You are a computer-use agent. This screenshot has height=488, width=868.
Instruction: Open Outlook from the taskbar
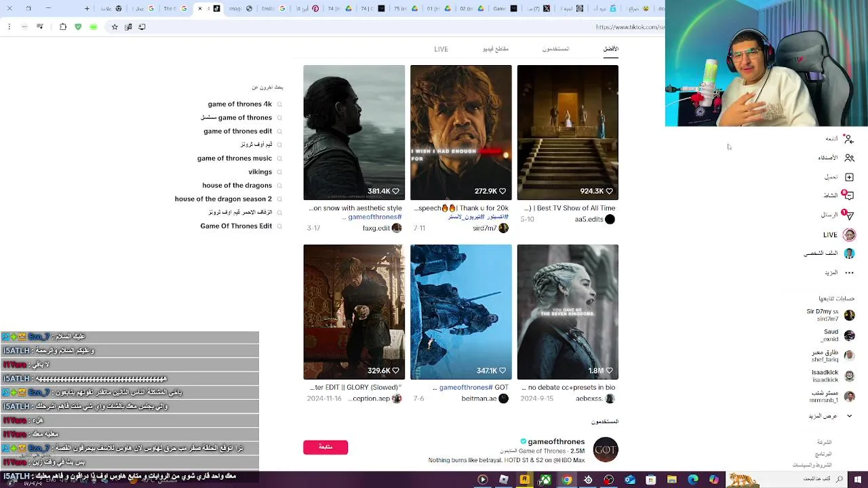click(630, 480)
